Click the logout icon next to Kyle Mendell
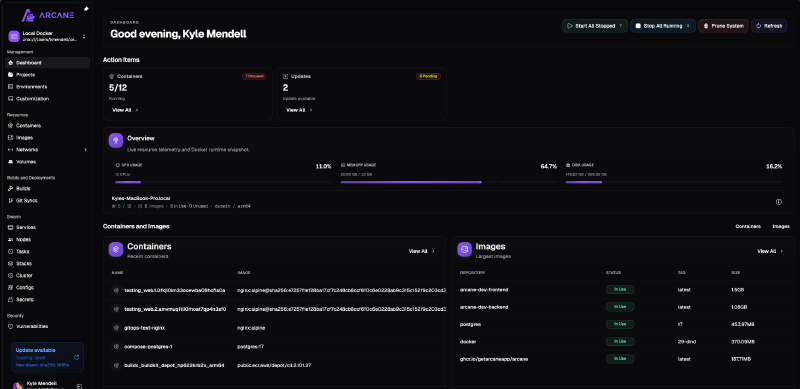Screen dimensions: 800x389 click(x=79, y=386)
